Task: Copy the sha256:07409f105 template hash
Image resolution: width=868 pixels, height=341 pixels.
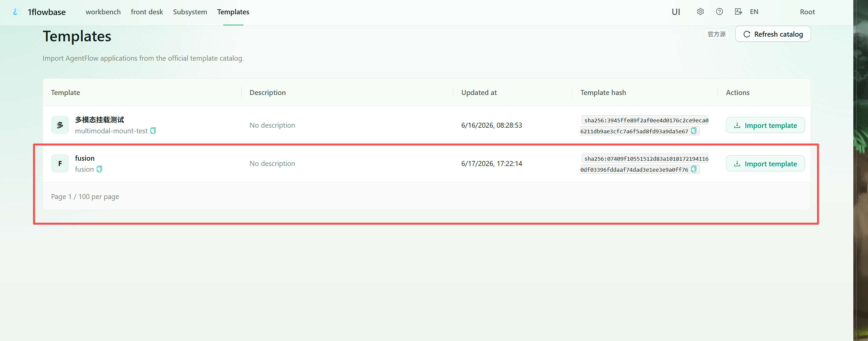Action: point(693,169)
